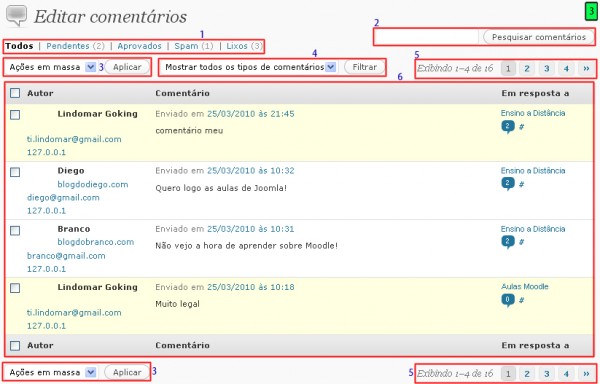Click the 'comentário meu' comment text
The image size is (600, 384).
[x=189, y=131]
